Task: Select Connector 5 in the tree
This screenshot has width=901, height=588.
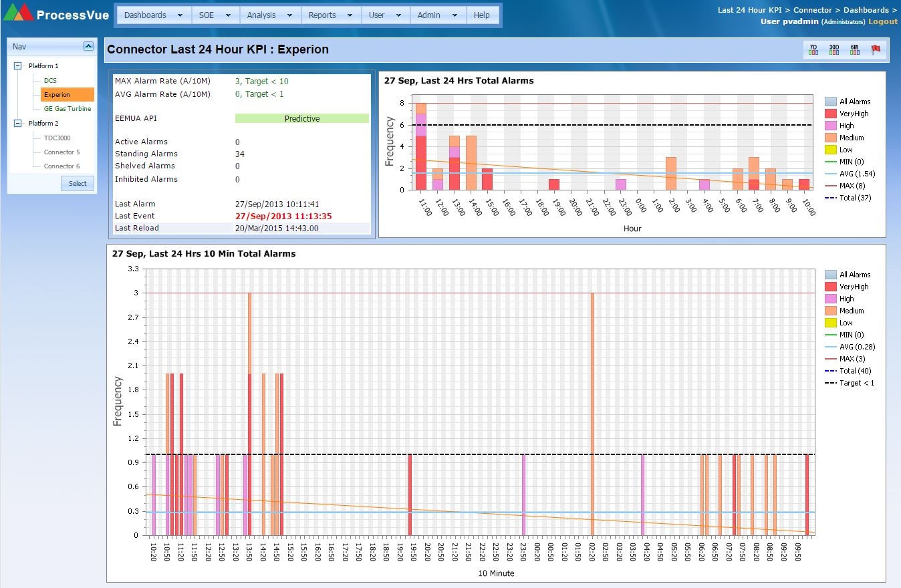Action: click(x=61, y=152)
